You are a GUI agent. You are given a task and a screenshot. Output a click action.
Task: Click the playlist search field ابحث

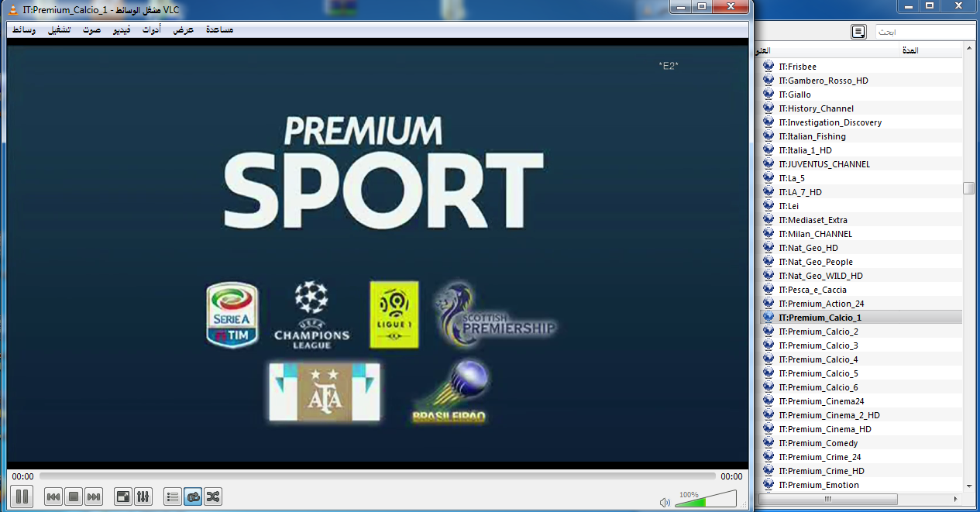click(x=925, y=32)
